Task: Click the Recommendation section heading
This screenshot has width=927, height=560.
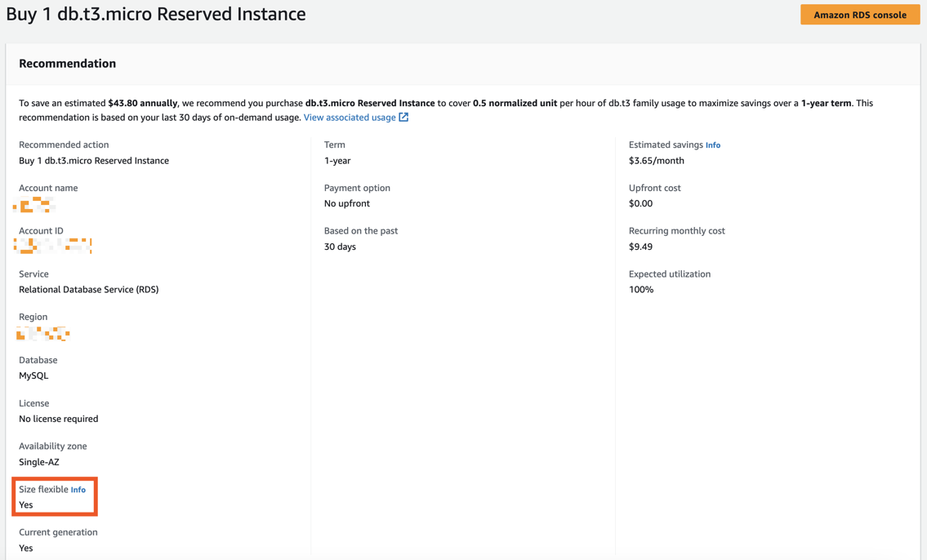Action: [x=67, y=64]
